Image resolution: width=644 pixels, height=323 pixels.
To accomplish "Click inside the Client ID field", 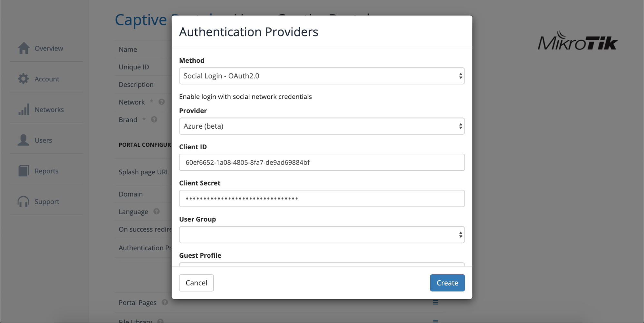I will (x=322, y=162).
